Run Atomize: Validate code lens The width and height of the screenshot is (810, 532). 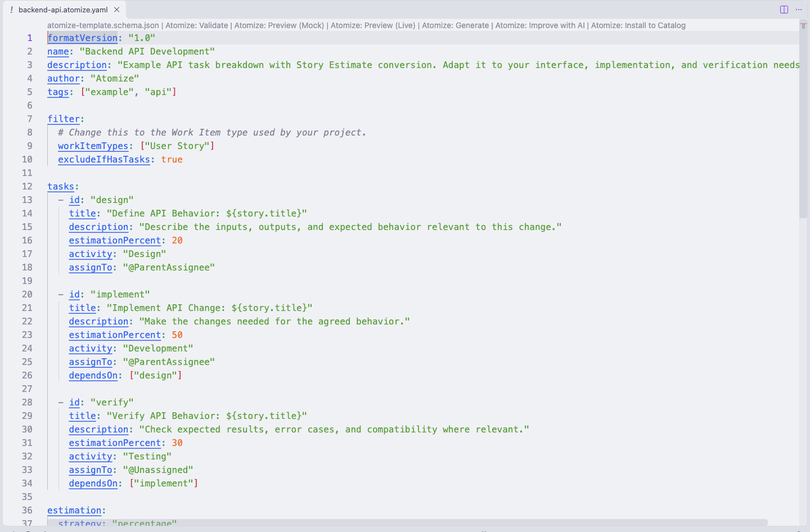pyautogui.click(x=197, y=25)
